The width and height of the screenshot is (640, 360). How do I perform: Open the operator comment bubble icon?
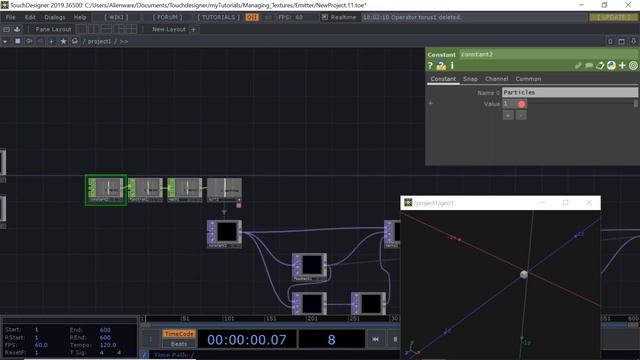click(589, 65)
